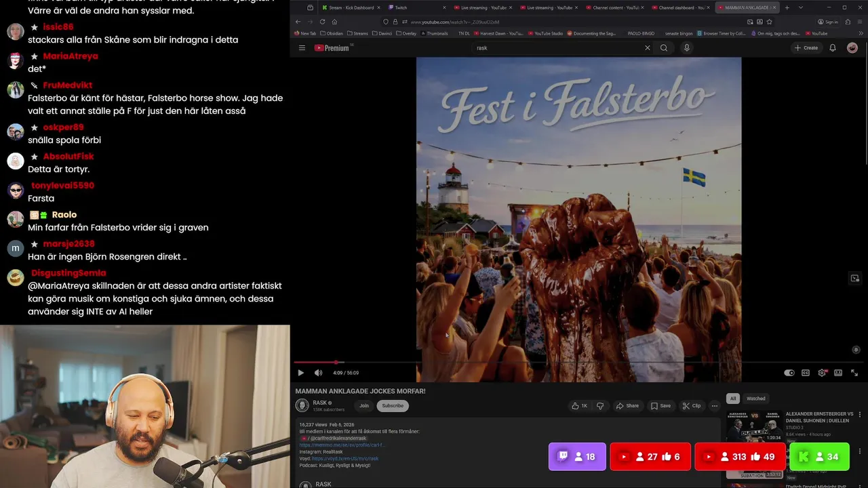This screenshot has width=868, height=488.
Task: Open the Firefox application hamburger menu
Action: (860, 22)
